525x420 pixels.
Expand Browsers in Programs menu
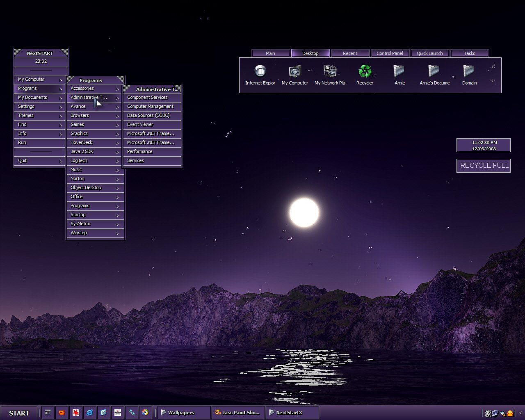pos(95,116)
